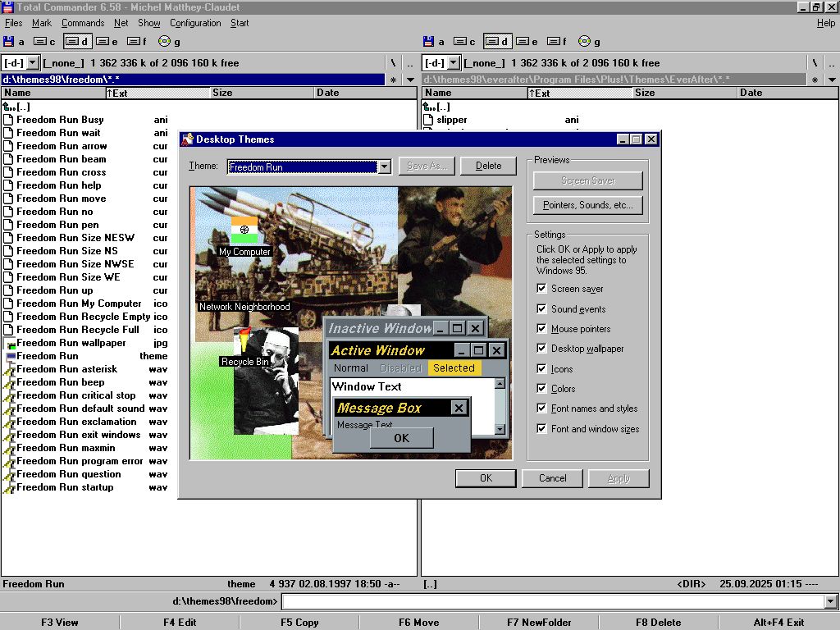Expand the left panel drive selector dropdown
This screenshot has width=840, height=630.
coord(32,62)
